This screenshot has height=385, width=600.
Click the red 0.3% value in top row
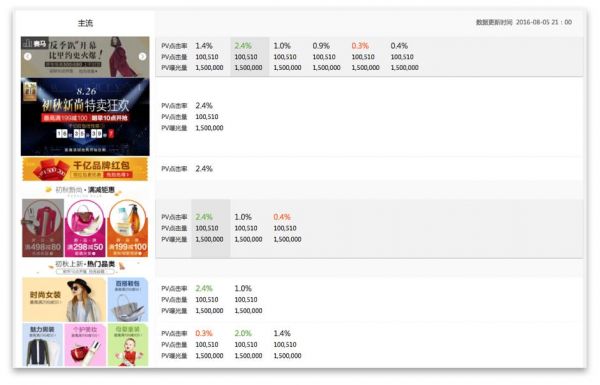tap(360, 46)
